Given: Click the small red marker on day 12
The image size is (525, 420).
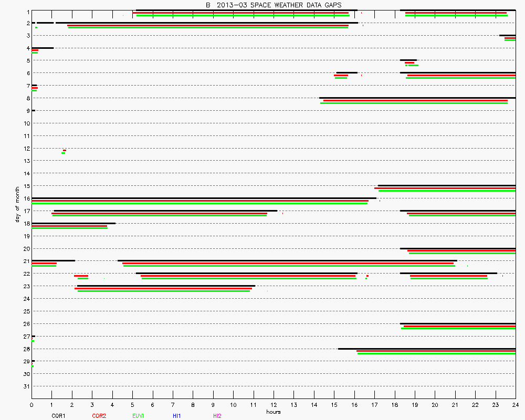Looking at the screenshot, I should coord(64,151).
